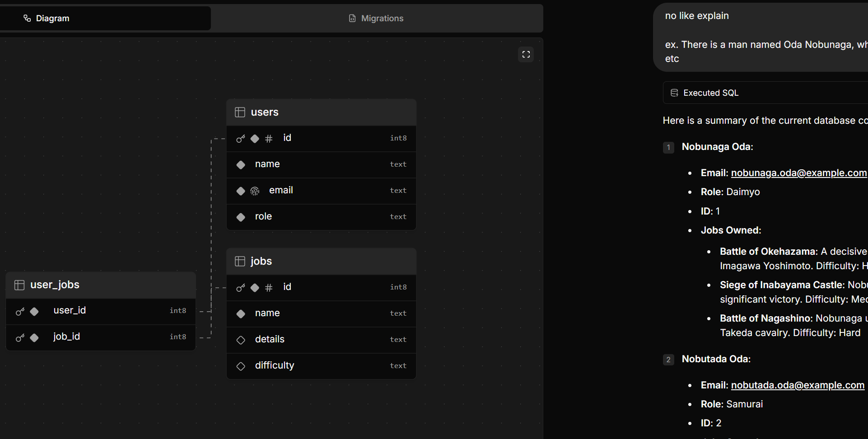The width and height of the screenshot is (868, 439).
Task: Click the users table grid icon
Action: pyautogui.click(x=240, y=112)
